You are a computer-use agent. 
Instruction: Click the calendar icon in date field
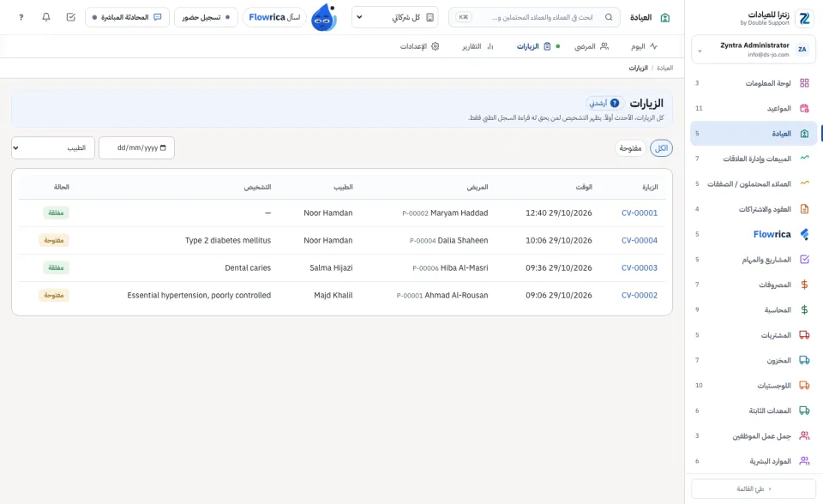click(163, 147)
